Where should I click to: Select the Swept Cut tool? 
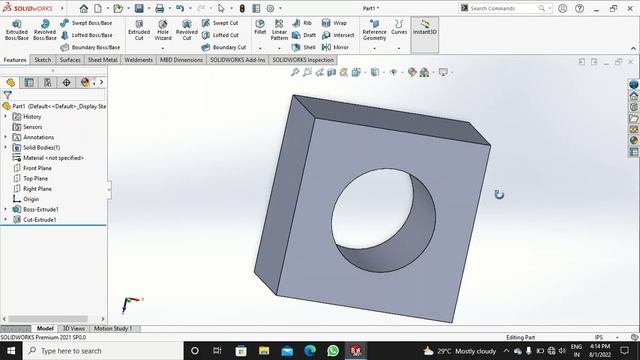click(220, 23)
